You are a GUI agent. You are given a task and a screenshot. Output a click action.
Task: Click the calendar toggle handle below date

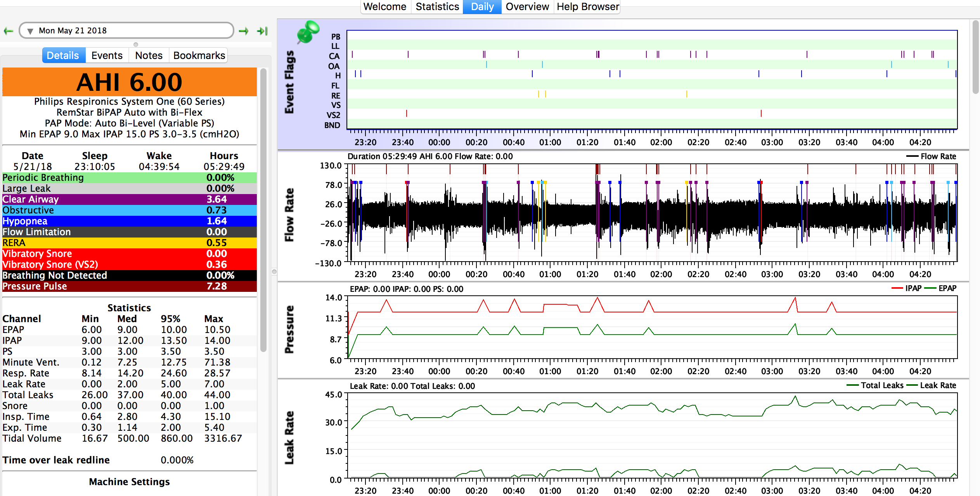tap(135, 45)
